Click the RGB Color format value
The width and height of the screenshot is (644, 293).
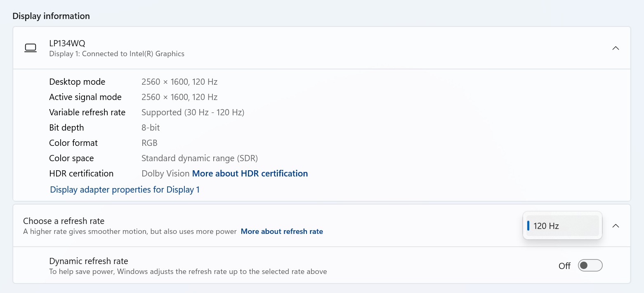click(x=149, y=143)
